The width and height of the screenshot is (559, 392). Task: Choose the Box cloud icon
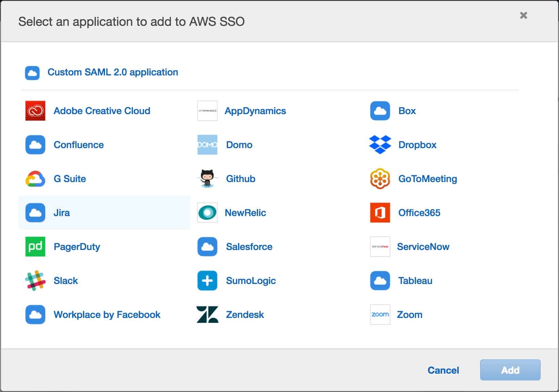click(380, 111)
